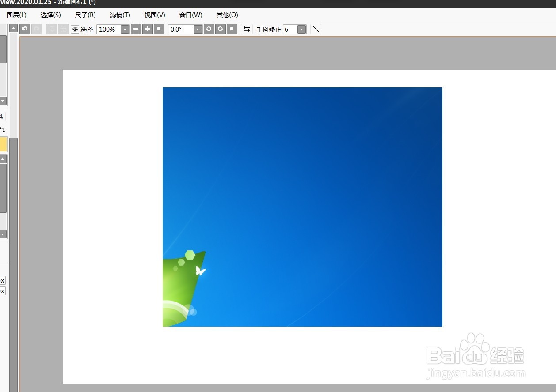The width and height of the screenshot is (556, 392).
Task: Rotate canvas clockwise
Action: click(x=220, y=29)
